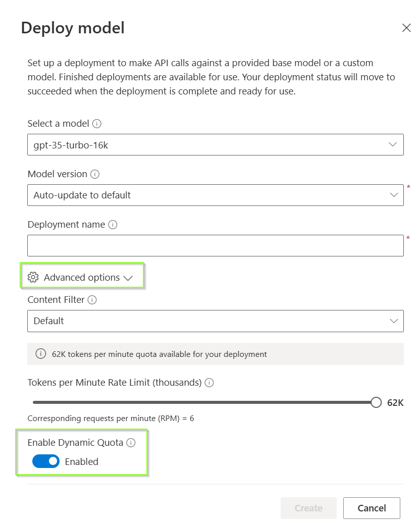Click the Deployment name info icon

click(113, 224)
